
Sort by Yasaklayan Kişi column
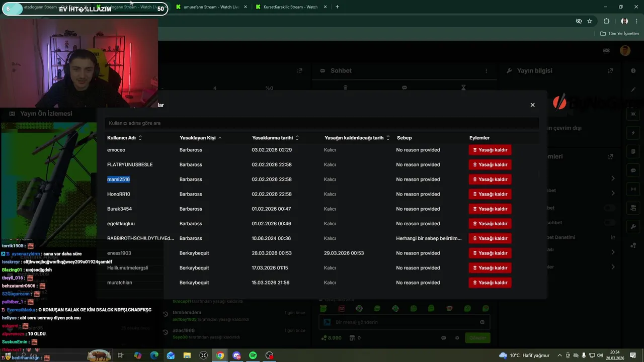tap(201, 138)
